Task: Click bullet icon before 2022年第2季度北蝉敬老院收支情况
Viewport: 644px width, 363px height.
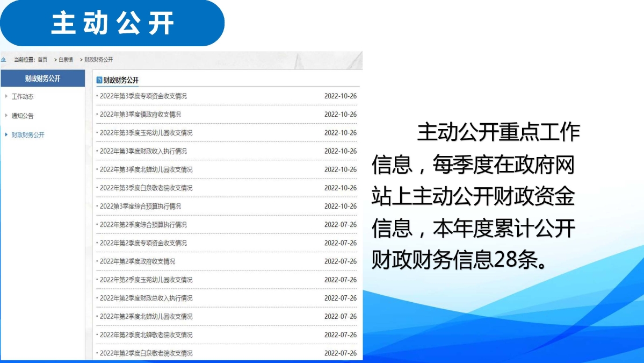Action: (x=96, y=335)
